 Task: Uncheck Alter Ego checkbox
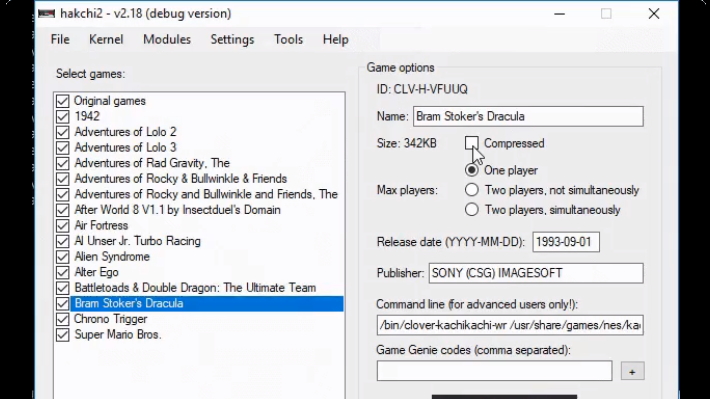click(x=62, y=272)
